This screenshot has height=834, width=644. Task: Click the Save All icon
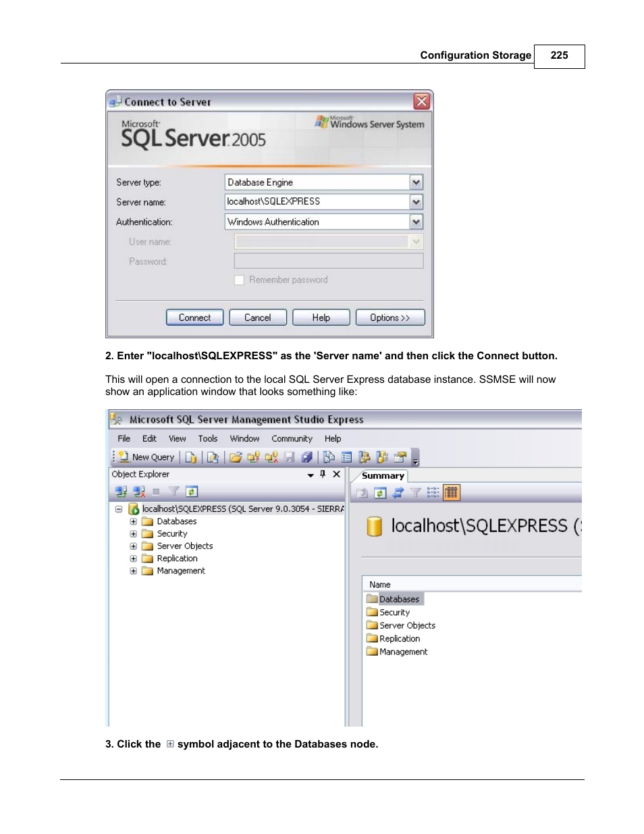307,457
